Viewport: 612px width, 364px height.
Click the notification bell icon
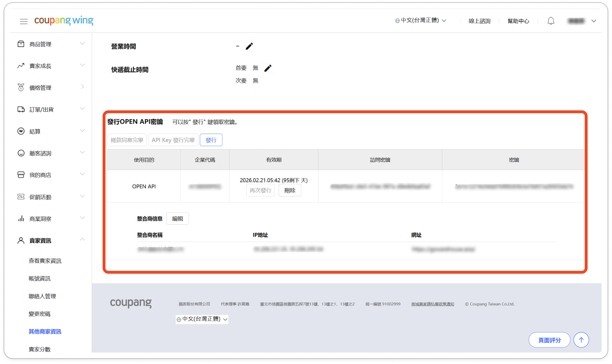point(551,21)
